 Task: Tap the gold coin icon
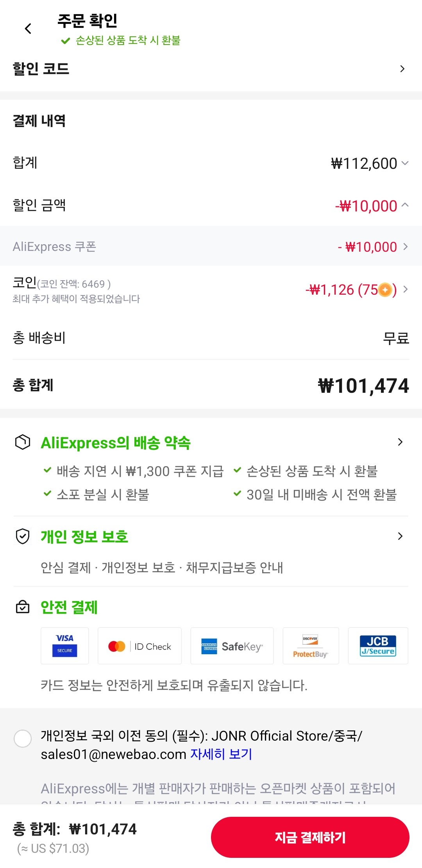point(385,290)
